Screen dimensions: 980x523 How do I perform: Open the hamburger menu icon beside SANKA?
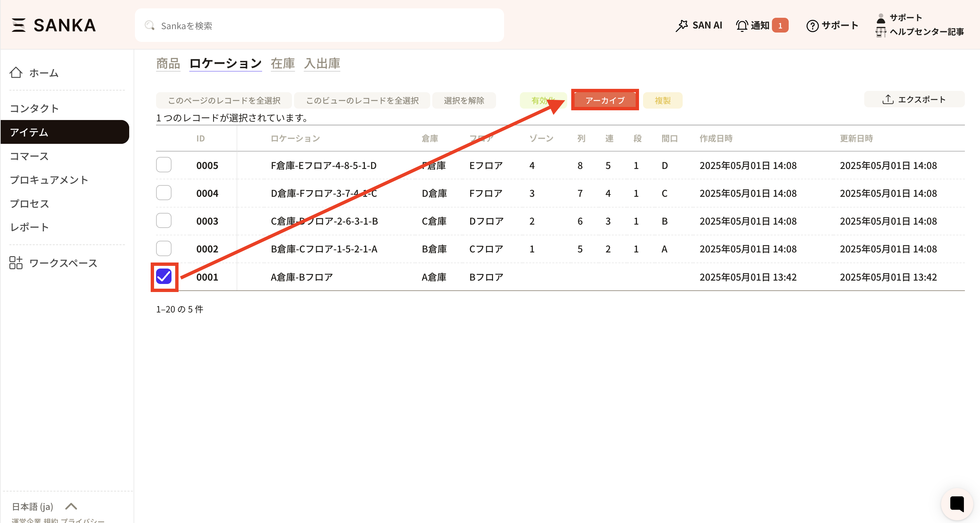tap(18, 25)
